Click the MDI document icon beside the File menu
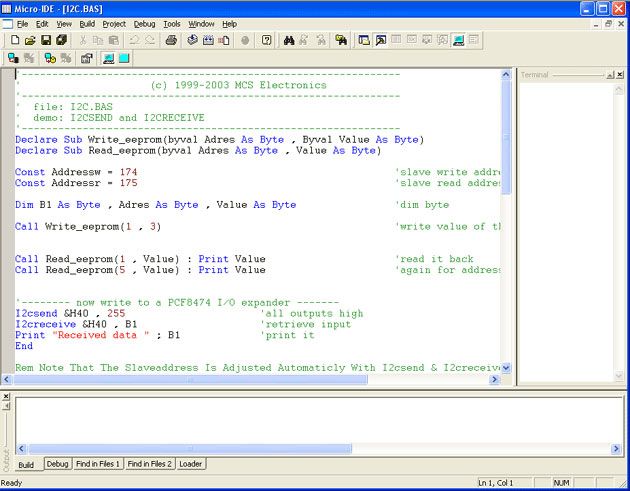630x491 pixels. coord(8,24)
